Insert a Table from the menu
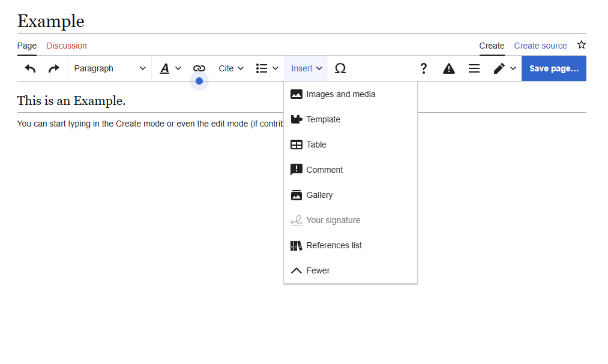 coord(316,145)
